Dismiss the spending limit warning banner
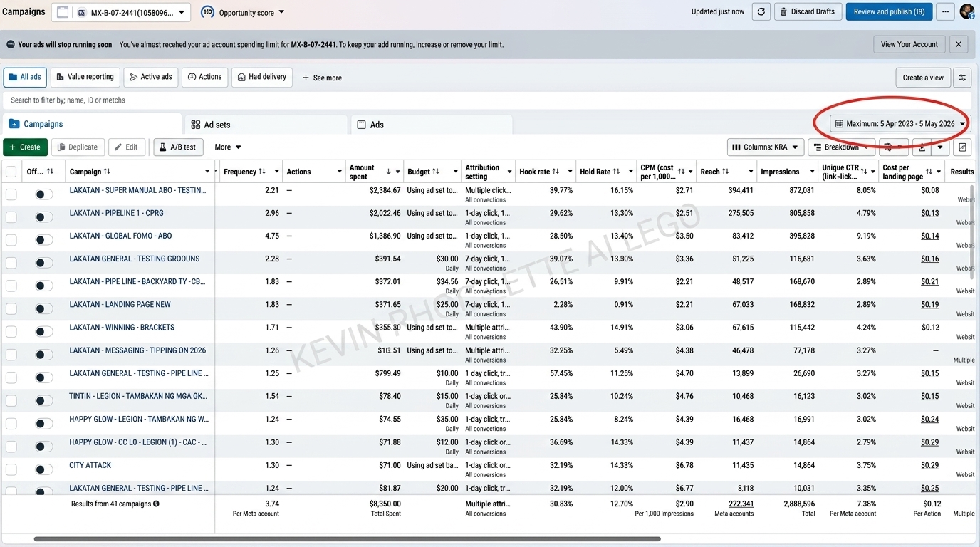980x547 pixels. 959,44
